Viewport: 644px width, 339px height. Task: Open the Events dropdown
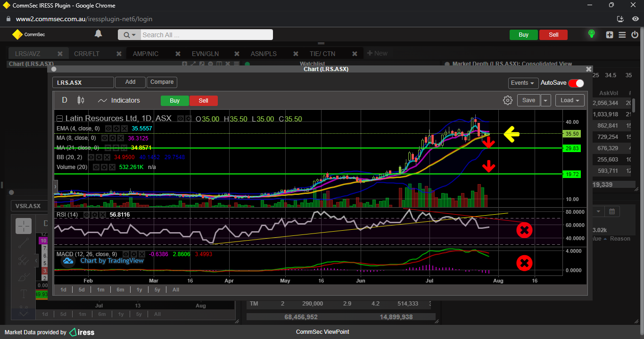point(523,83)
